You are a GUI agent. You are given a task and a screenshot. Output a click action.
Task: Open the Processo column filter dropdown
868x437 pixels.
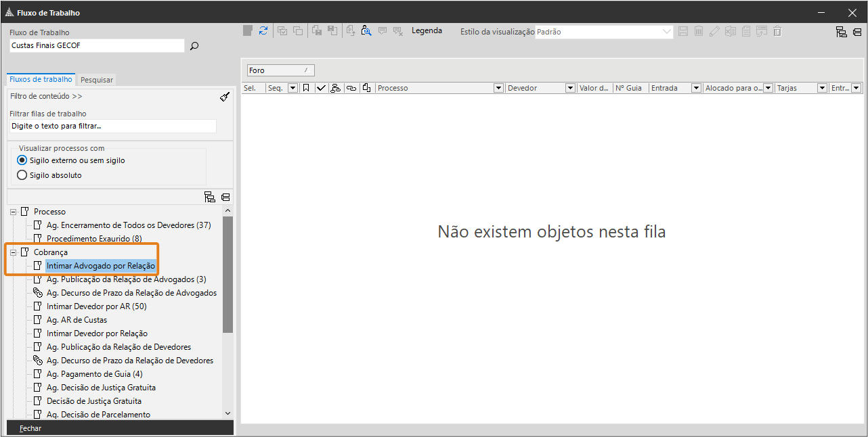[498, 88]
